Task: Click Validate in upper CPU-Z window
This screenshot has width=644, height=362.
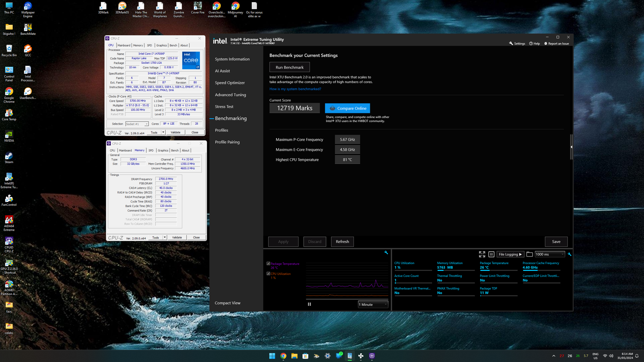Action: [175, 132]
